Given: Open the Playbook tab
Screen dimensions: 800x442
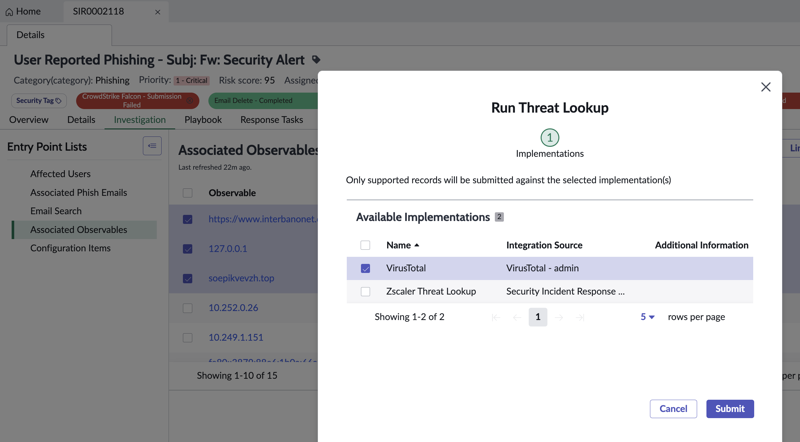Looking at the screenshot, I should pos(203,119).
